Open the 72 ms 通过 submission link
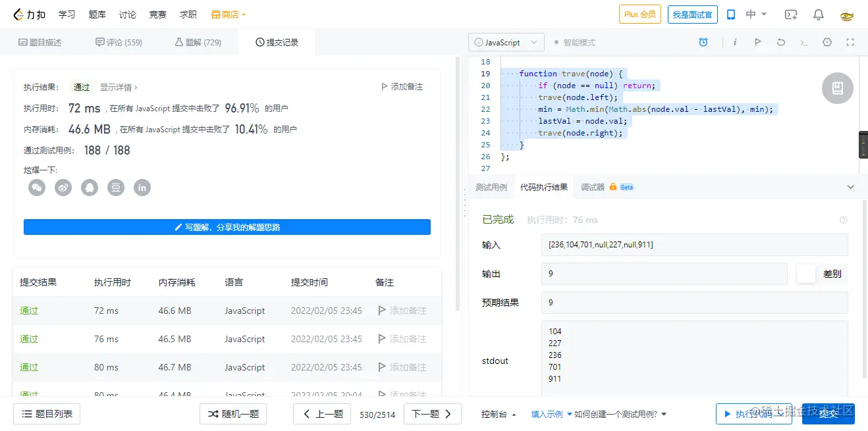 pos(29,311)
